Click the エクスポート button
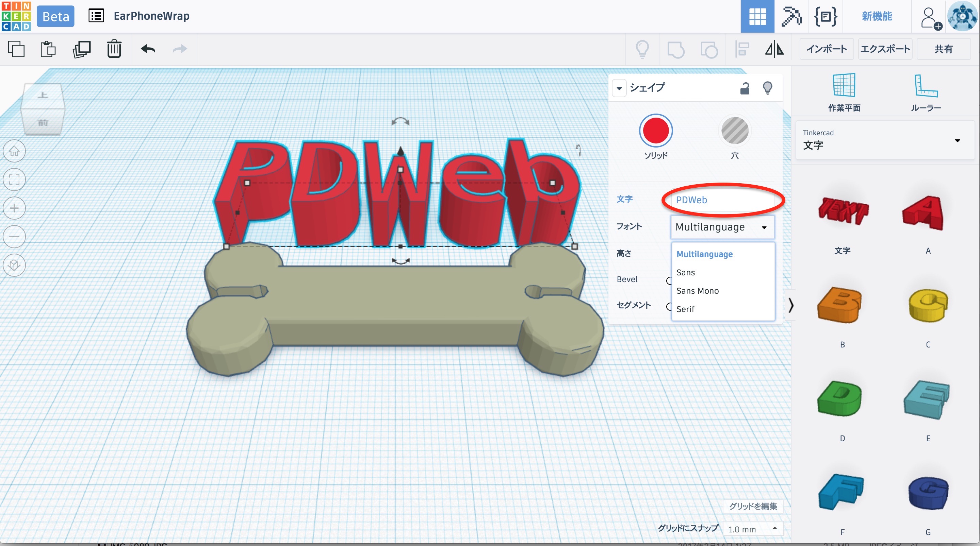The width and height of the screenshot is (980, 546). (x=885, y=49)
